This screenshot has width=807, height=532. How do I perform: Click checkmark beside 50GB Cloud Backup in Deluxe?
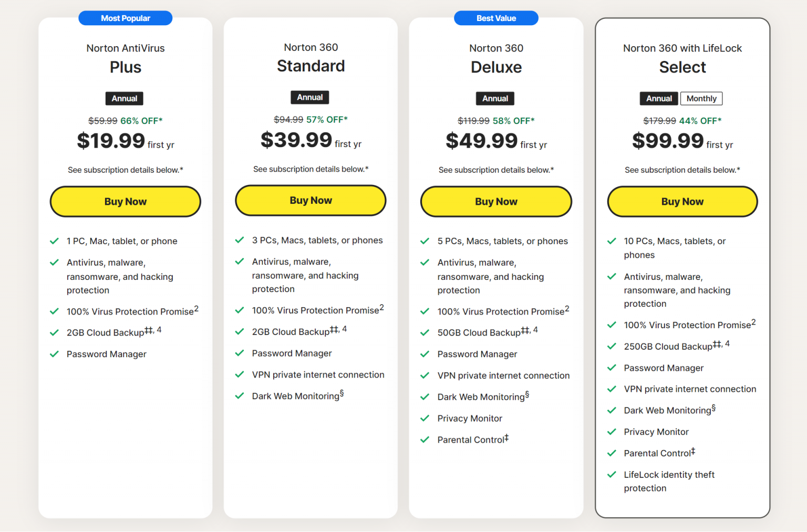[x=425, y=333]
